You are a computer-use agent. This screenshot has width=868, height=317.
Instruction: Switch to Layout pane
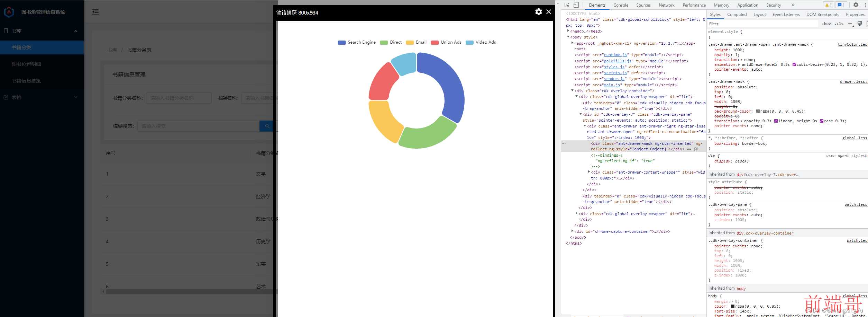pyautogui.click(x=759, y=15)
